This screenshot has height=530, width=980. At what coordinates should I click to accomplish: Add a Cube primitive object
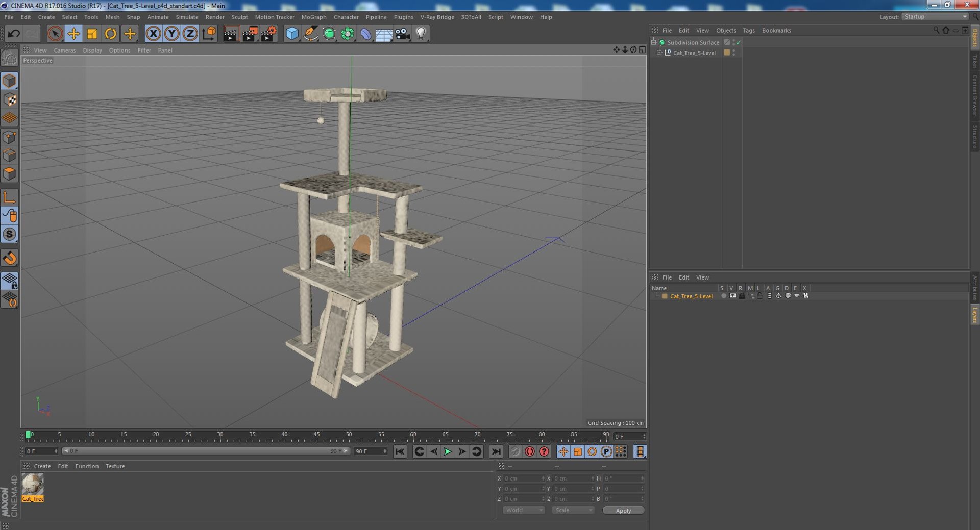(292, 34)
